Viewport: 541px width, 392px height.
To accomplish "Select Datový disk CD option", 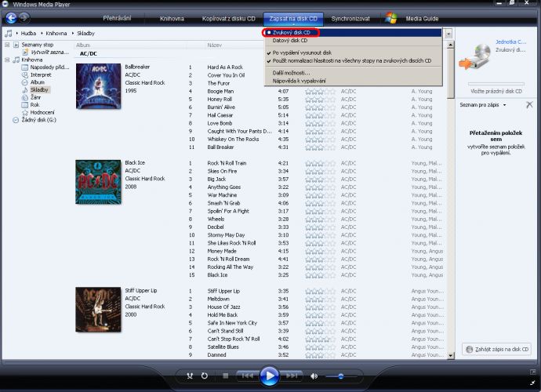I will coord(353,40).
